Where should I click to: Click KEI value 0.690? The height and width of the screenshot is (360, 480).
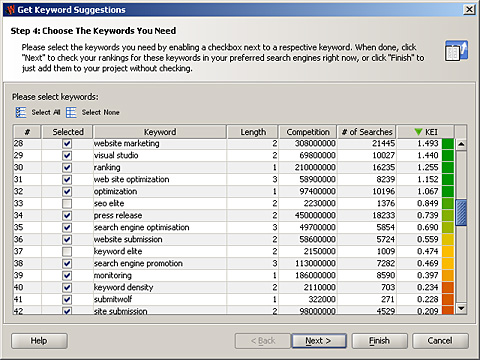[x=428, y=228]
